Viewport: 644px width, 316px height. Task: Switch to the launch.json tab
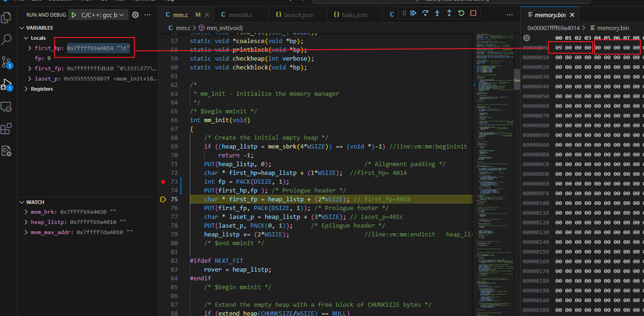click(x=298, y=15)
